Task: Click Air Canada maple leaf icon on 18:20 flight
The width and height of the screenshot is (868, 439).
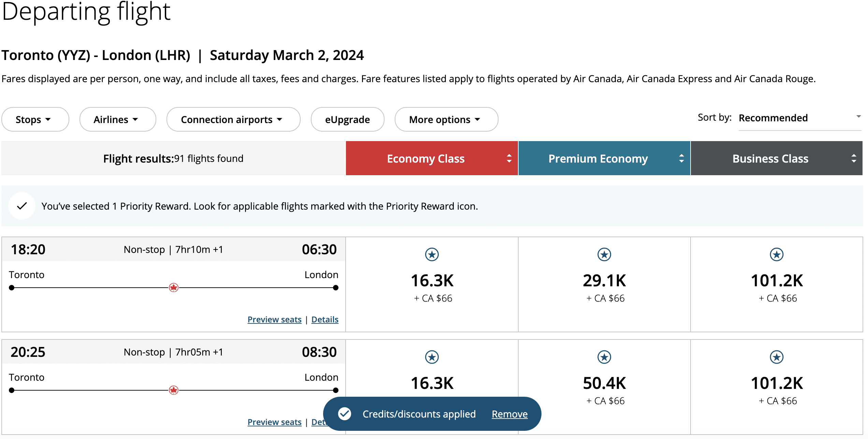Action: [x=174, y=288]
